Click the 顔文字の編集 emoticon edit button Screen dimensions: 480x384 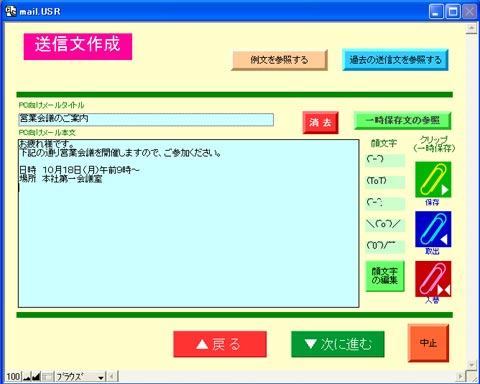385,276
